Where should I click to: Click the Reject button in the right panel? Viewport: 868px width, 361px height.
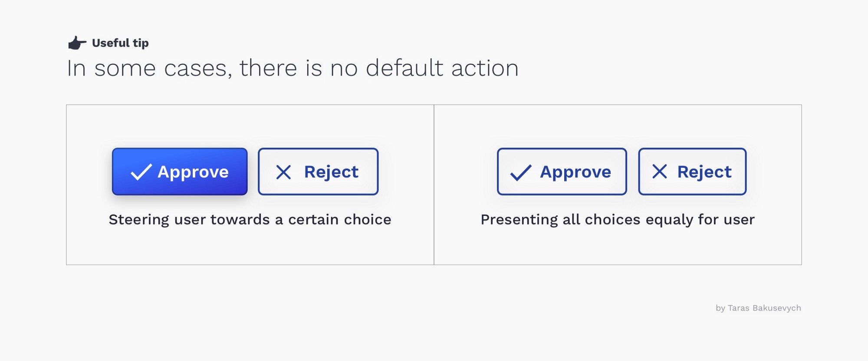click(692, 172)
